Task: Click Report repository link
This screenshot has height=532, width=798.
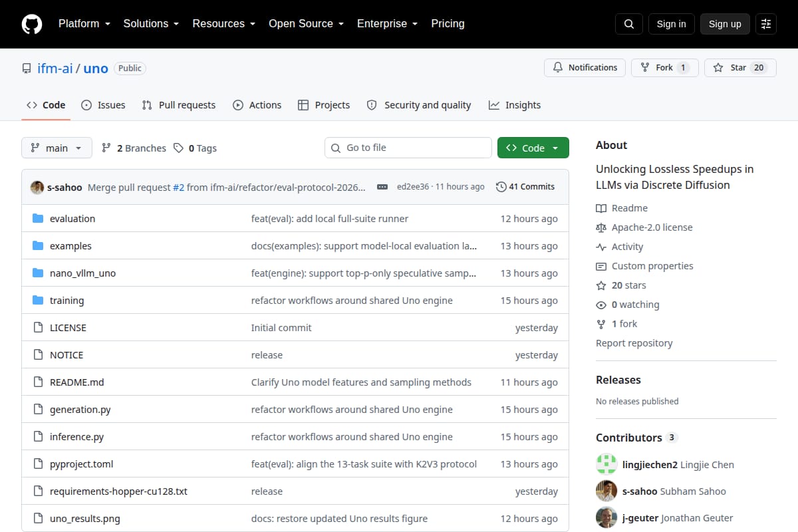Action: coord(634,343)
